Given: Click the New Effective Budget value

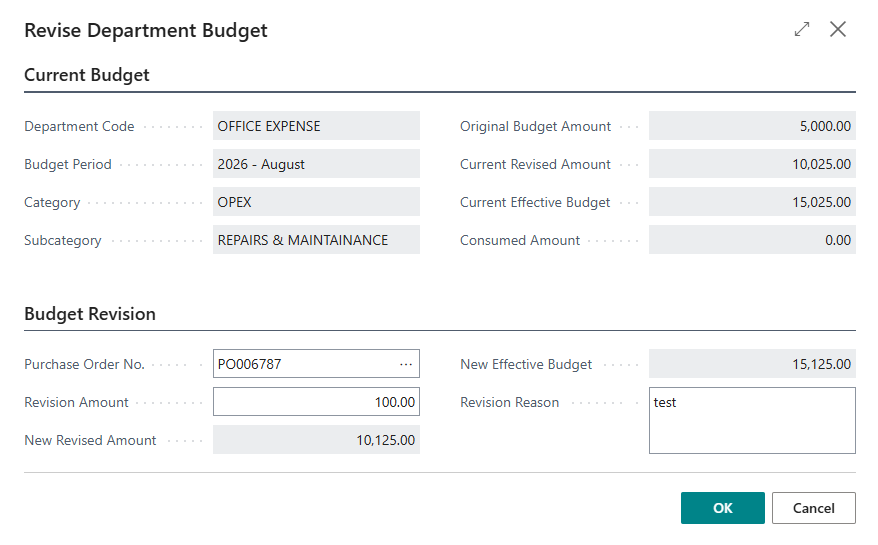Looking at the screenshot, I should (x=752, y=364).
